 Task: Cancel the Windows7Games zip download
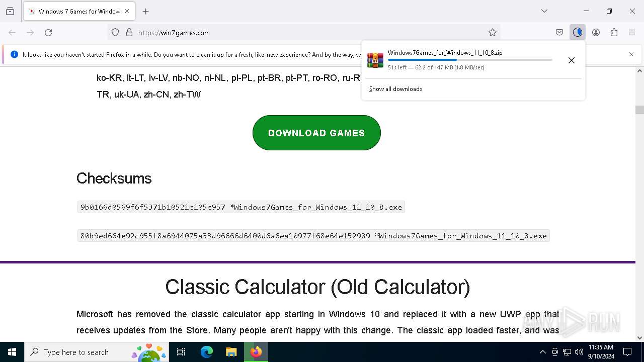(x=571, y=60)
